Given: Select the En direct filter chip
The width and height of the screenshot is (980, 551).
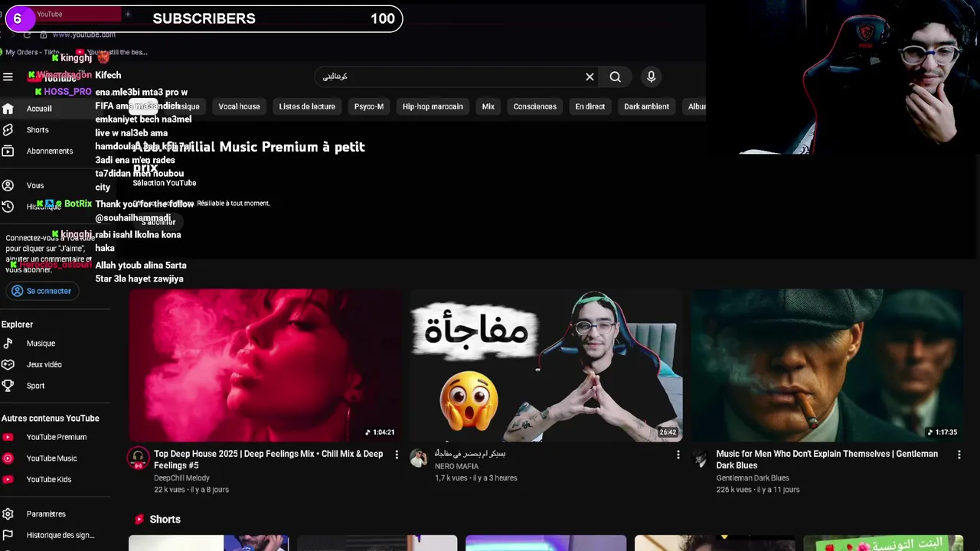Looking at the screenshot, I should tap(590, 106).
